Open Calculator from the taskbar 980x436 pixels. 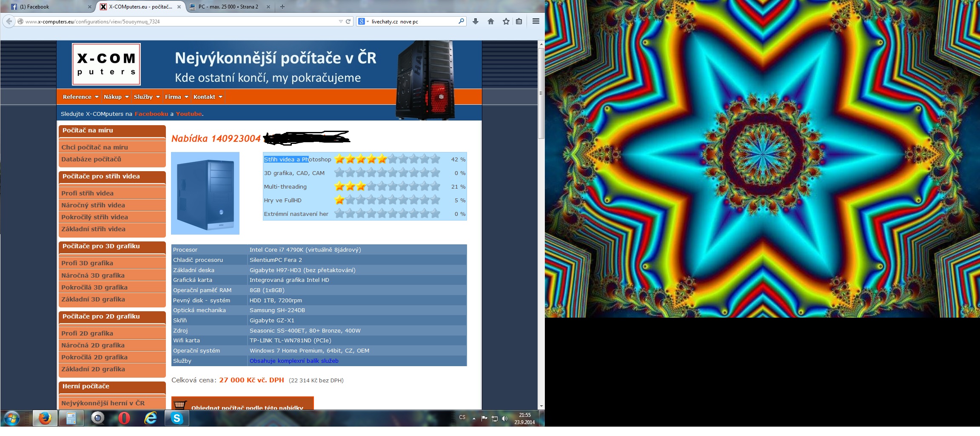tap(71, 419)
